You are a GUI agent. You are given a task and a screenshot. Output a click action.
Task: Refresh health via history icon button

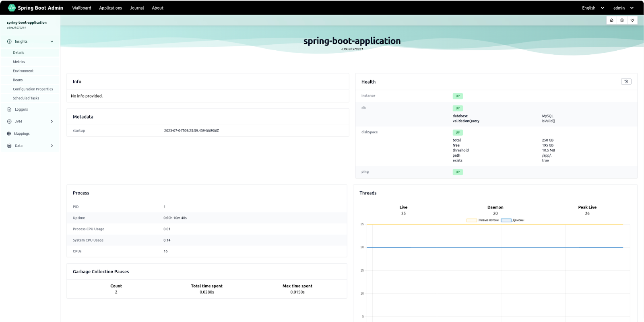coord(626,81)
